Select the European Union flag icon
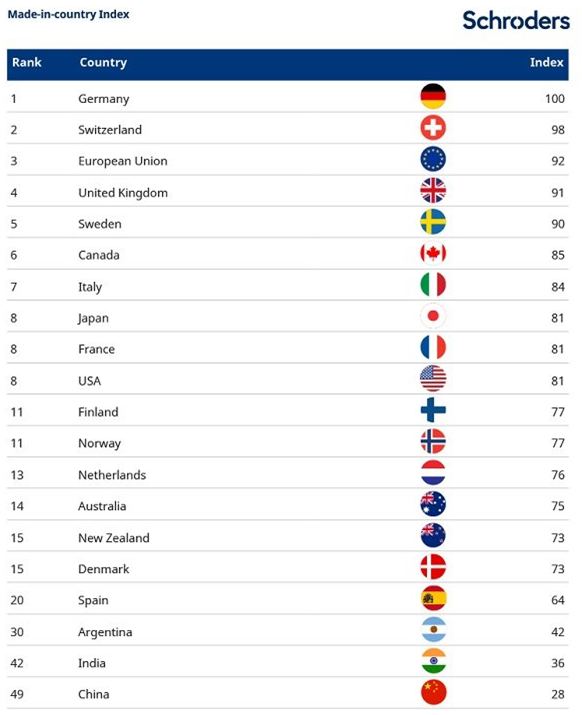This screenshot has width=582, height=715. (x=432, y=159)
